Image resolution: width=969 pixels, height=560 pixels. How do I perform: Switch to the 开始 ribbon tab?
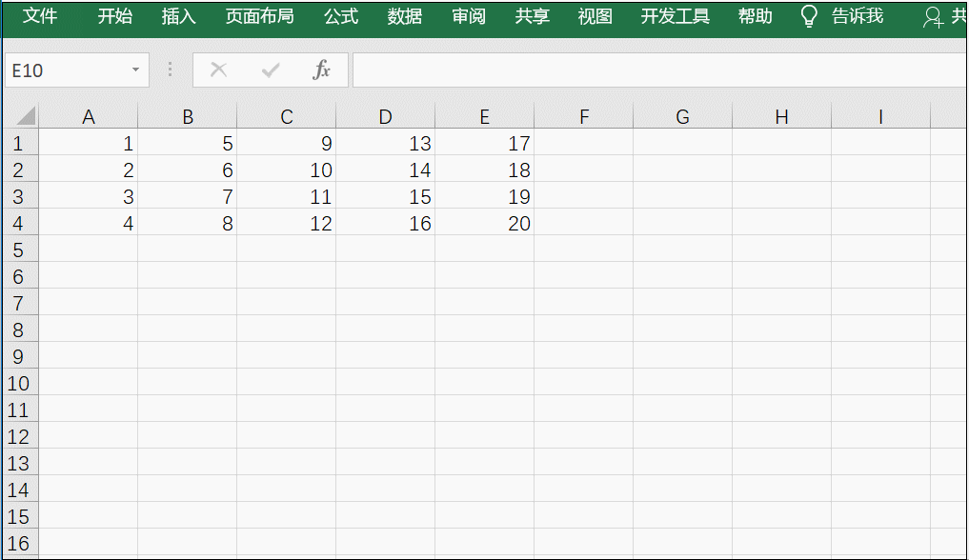113,16
